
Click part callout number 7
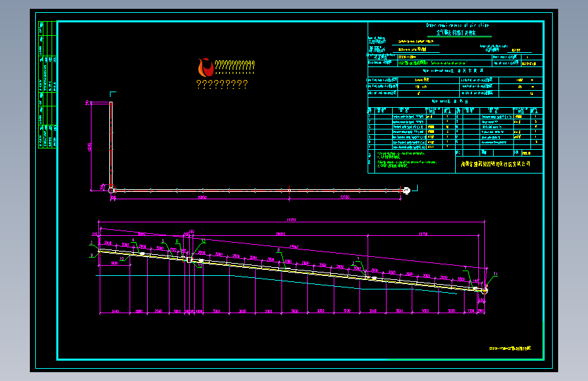click(x=465, y=268)
